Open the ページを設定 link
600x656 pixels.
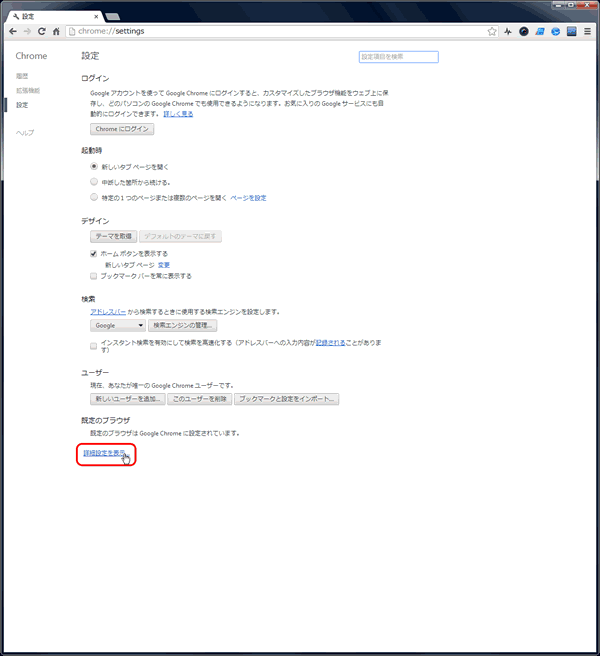248,198
